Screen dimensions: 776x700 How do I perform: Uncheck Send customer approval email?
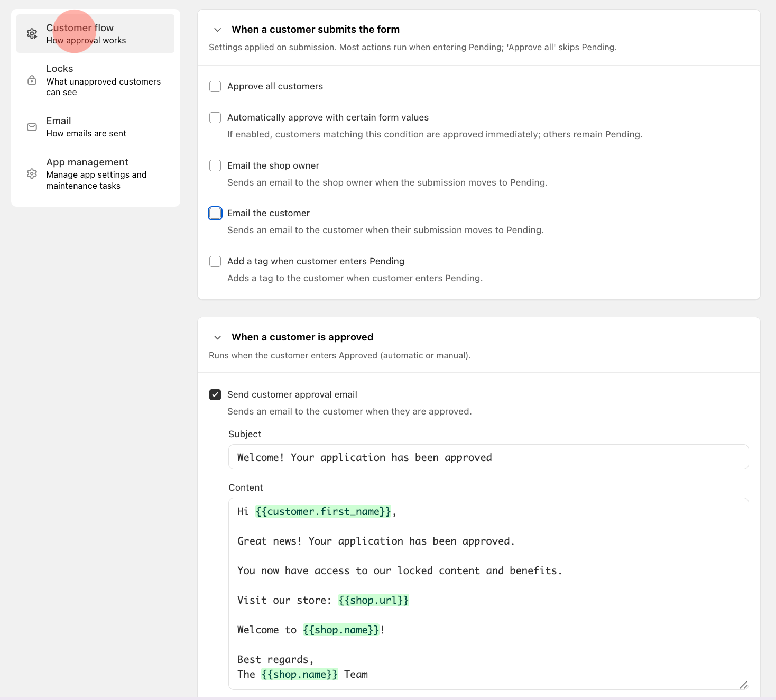(215, 394)
